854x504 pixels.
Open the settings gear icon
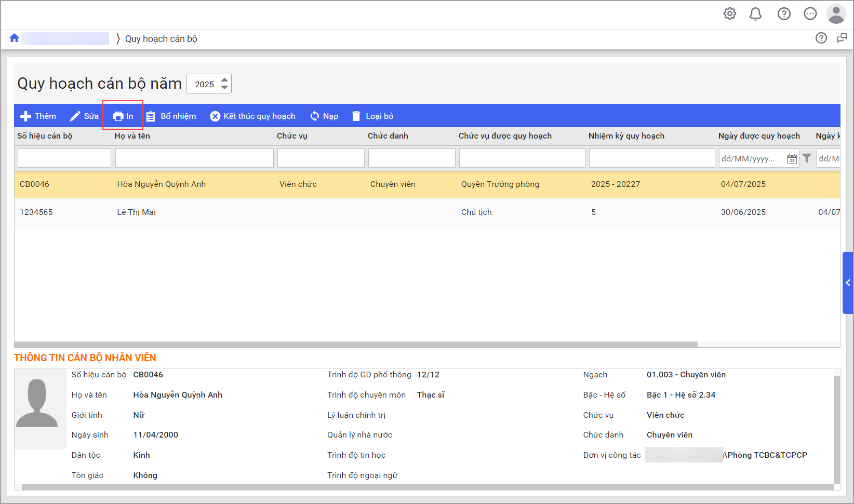pyautogui.click(x=729, y=14)
